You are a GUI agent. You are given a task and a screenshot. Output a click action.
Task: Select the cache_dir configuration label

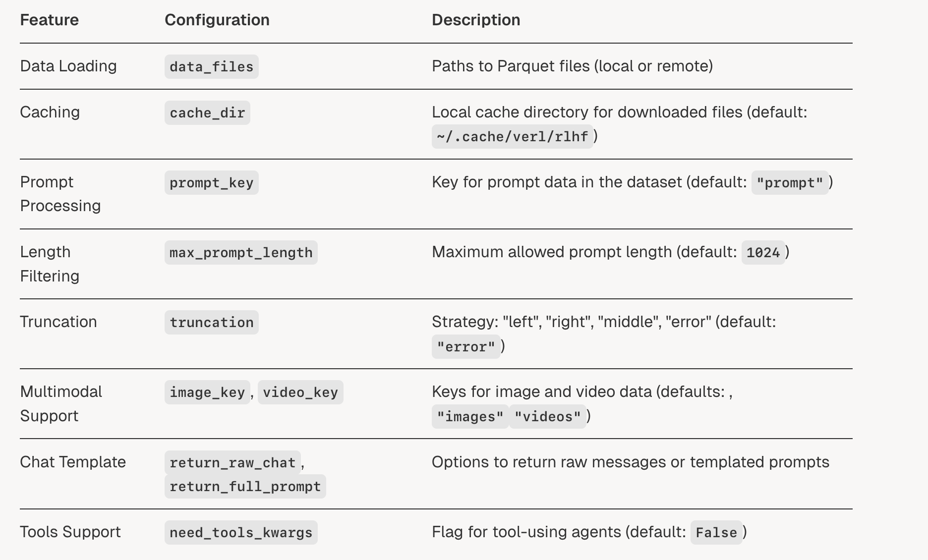point(207,112)
